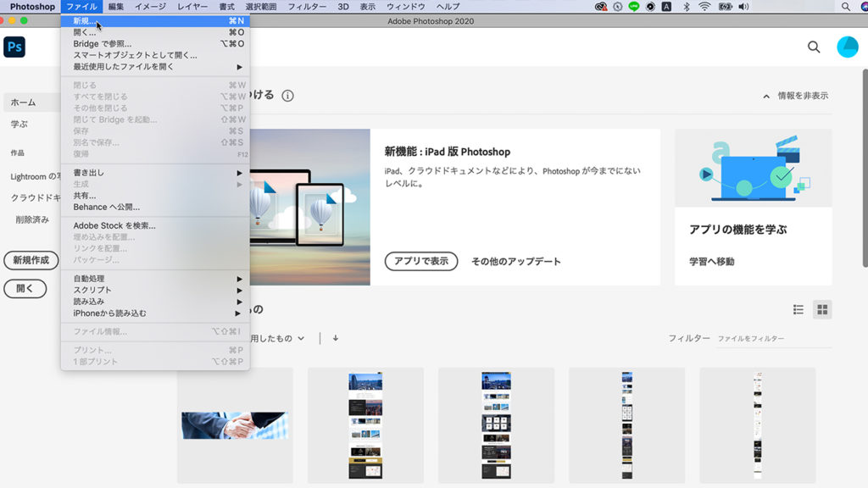Click the アプリで表示 button
This screenshot has width=868, height=488.
(x=421, y=261)
